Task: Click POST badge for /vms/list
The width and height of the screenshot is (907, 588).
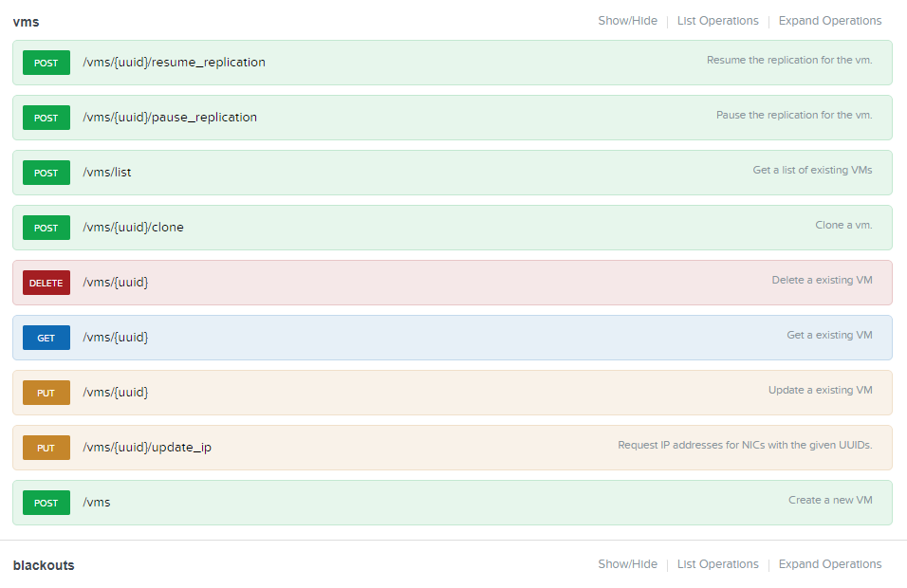Action: point(46,173)
